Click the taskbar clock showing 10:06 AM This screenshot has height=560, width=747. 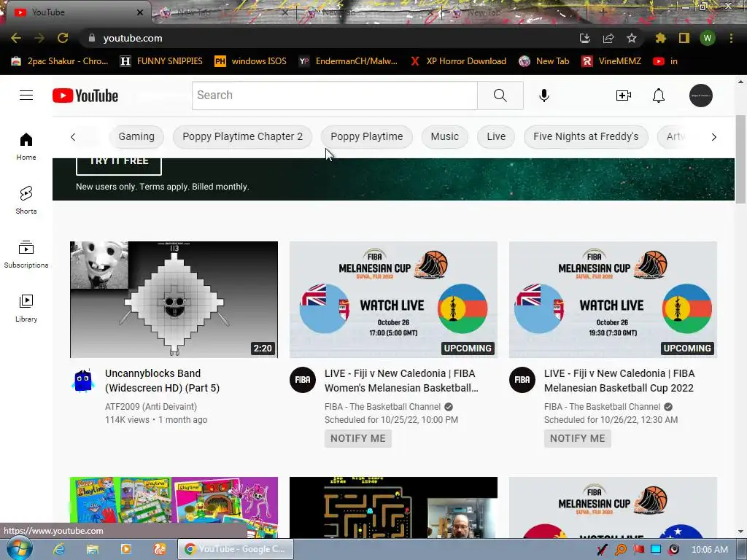tap(709, 550)
